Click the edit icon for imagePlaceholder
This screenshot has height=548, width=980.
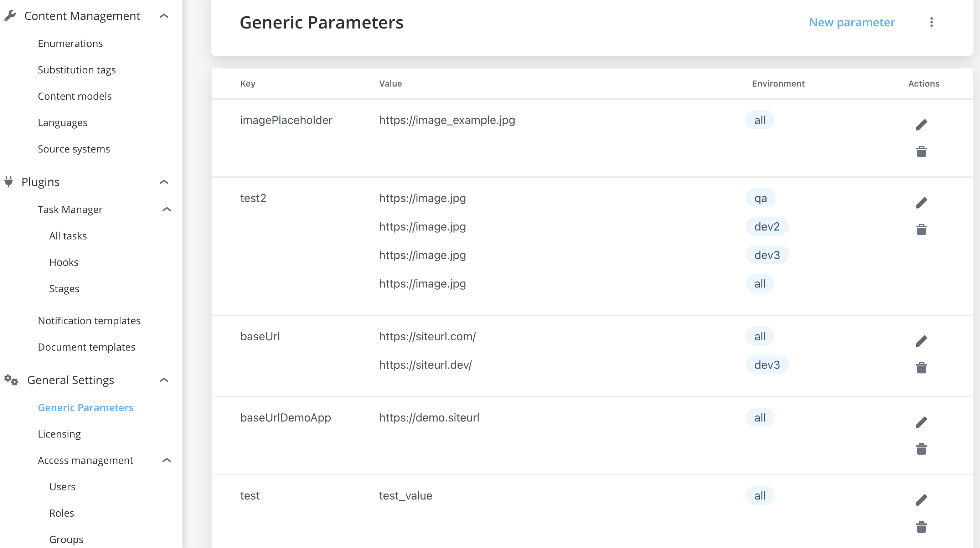922,124
